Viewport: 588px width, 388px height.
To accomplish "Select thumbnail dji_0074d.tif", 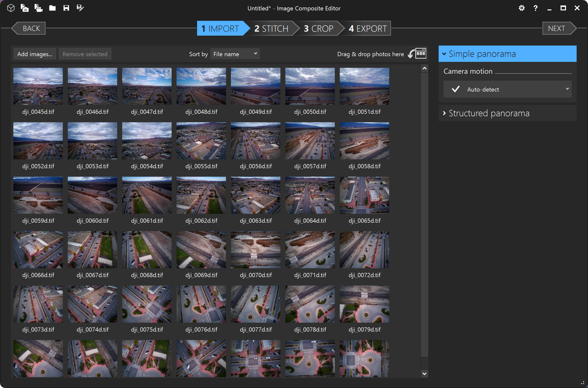I will coord(92,304).
